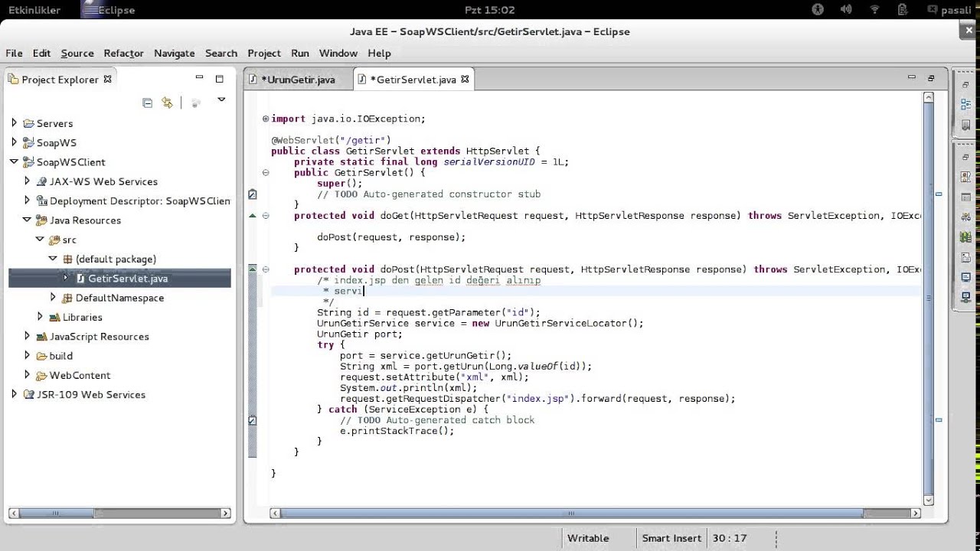Screen dimensions: 980x551
Task: Click the Writable status field
Action: click(x=588, y=538)
